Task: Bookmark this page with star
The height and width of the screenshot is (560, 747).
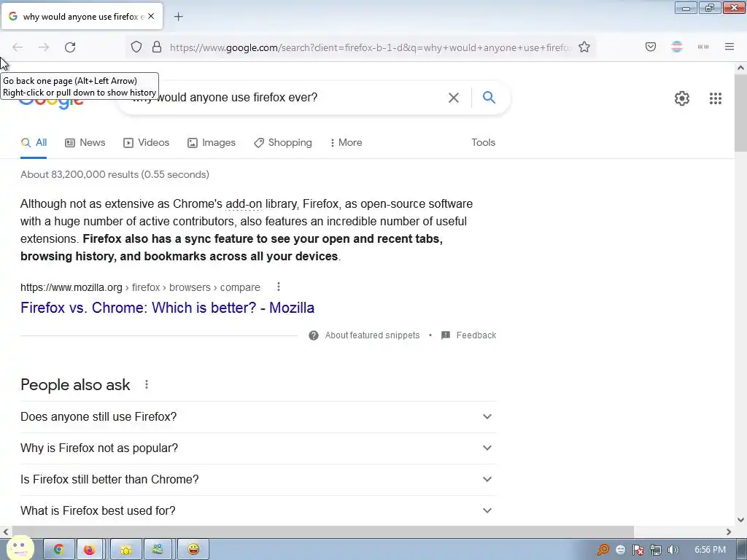Action: [584, 47]
